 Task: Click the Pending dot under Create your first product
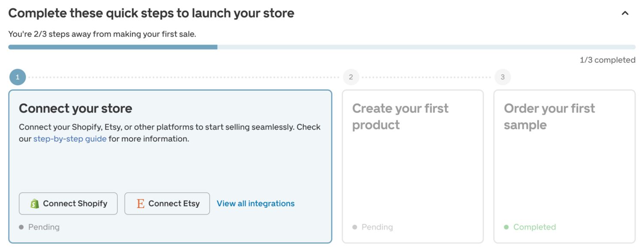(354, 227)
